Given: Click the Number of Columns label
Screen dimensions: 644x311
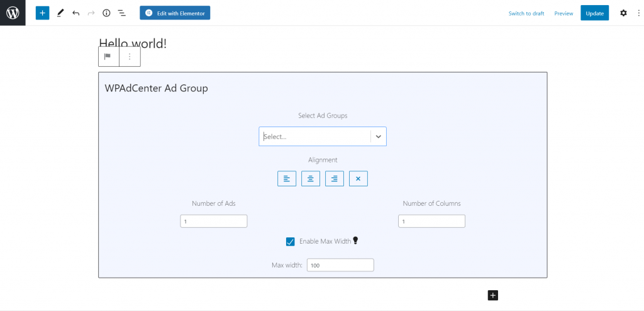Looking at the screenshot, I should (x=431, y=203).
